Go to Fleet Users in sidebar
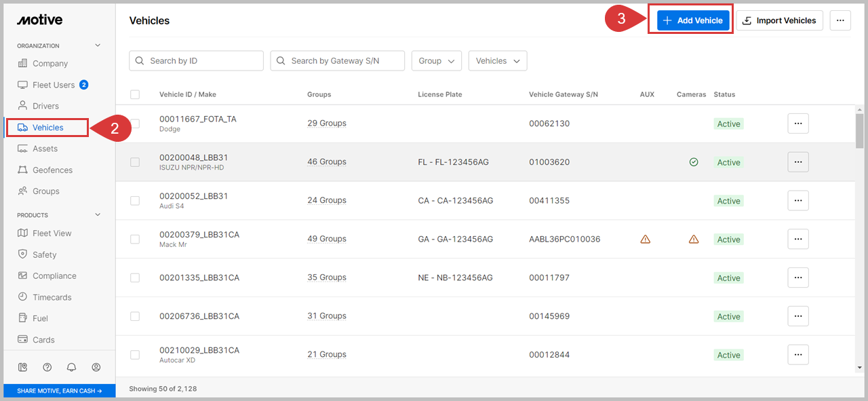This screenshot has height=401, width=868. click(x=53, y=85)
